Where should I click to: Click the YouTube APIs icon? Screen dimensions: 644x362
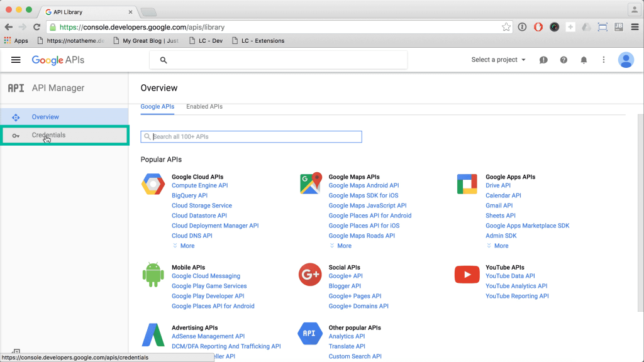(x=467, y=275)
